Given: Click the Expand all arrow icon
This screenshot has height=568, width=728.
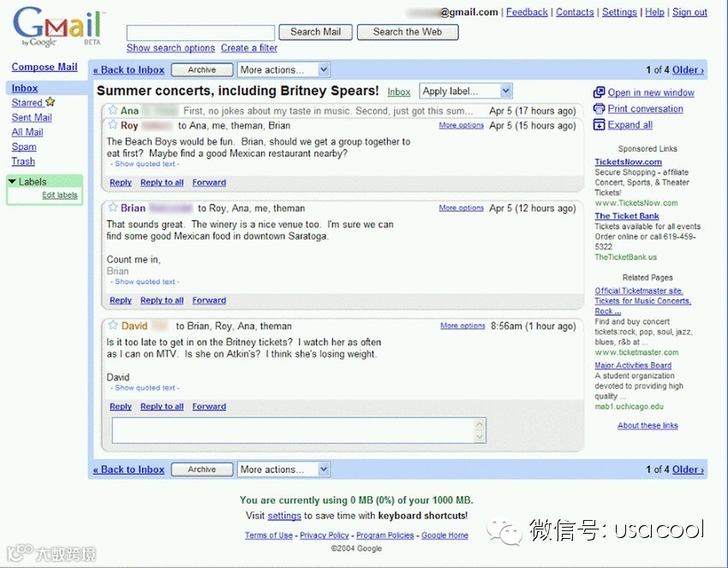Looking at the screenshot, I should point(599,125).
